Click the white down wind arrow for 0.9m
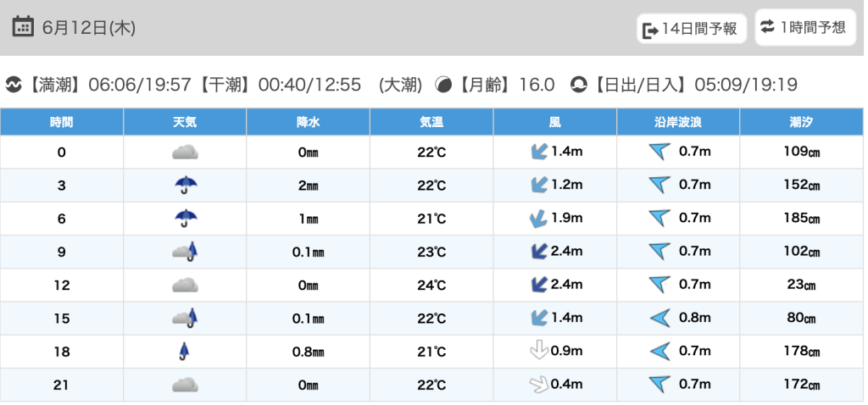This screenshot has height=405, width=868. coord(537,351)
